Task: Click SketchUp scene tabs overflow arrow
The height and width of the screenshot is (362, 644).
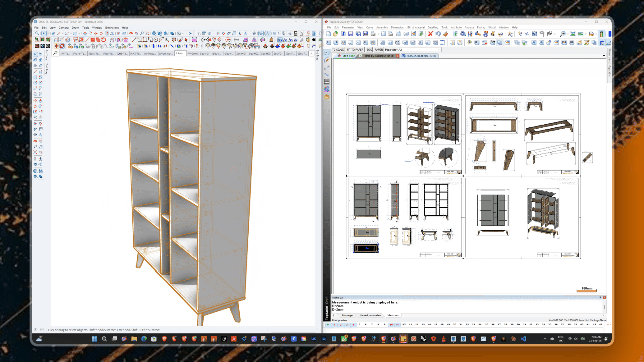Action: [x=312, y=52]
